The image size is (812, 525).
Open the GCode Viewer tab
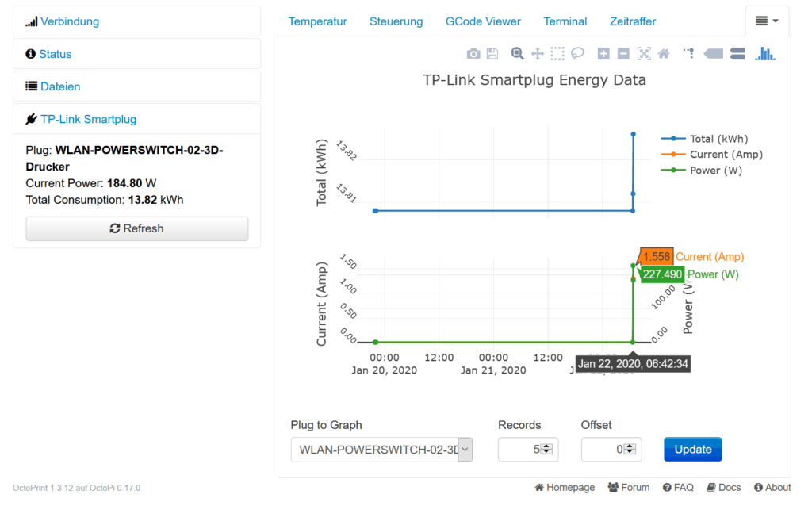coord(483,21)
